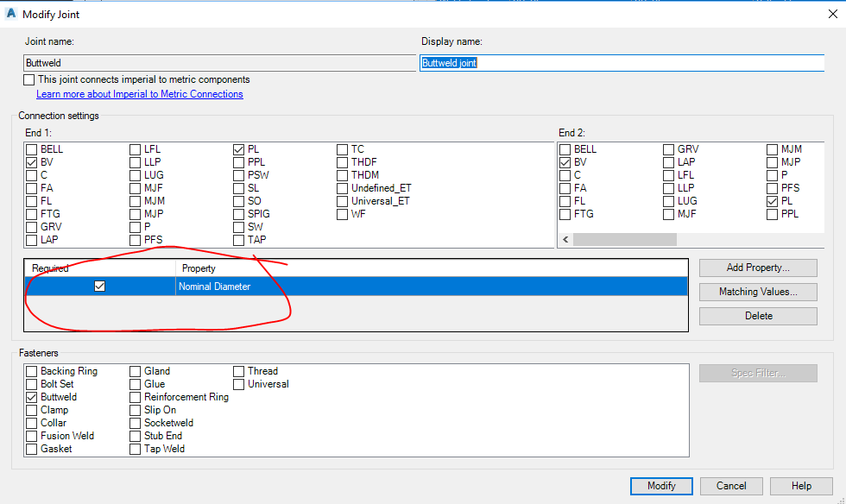Enable BELL connection type in End 1
Viewport: 846px width, 504px height.
click(x=32, y=148)
